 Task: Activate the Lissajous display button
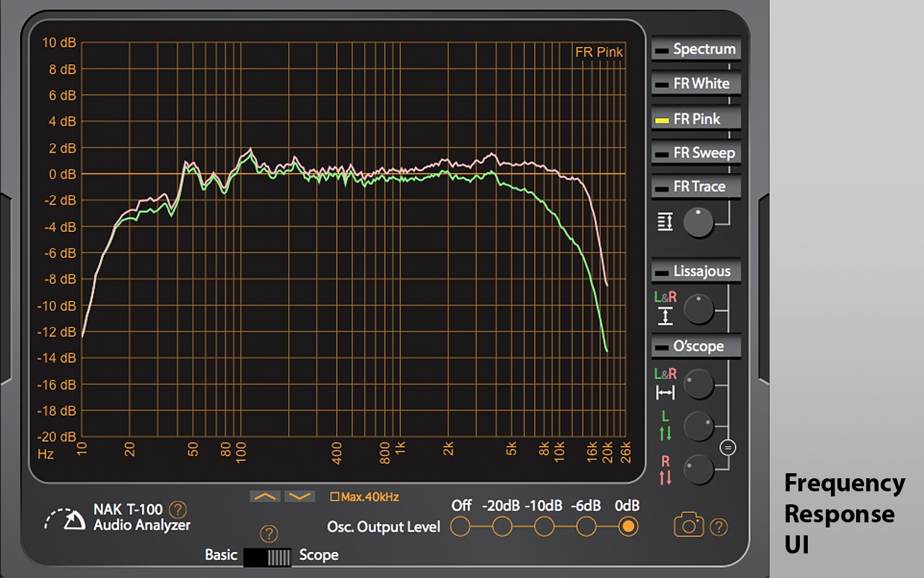coord(696,272)
